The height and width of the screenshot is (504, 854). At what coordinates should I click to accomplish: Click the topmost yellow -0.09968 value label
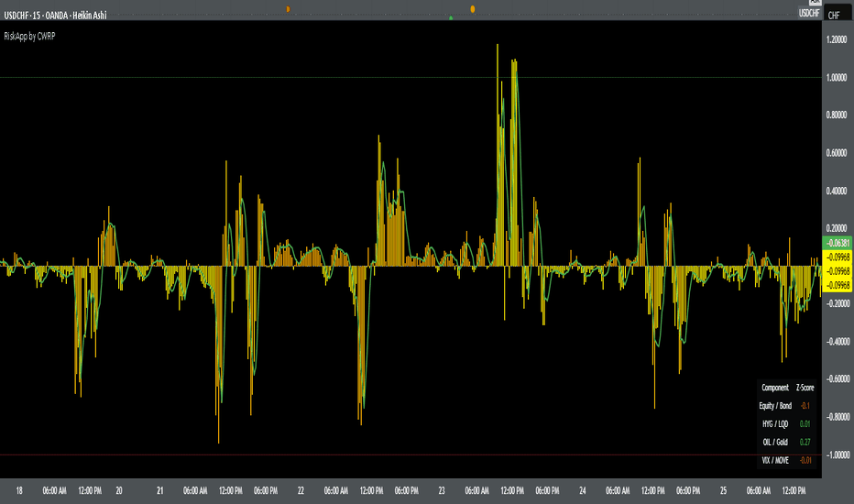coord(838,257)
